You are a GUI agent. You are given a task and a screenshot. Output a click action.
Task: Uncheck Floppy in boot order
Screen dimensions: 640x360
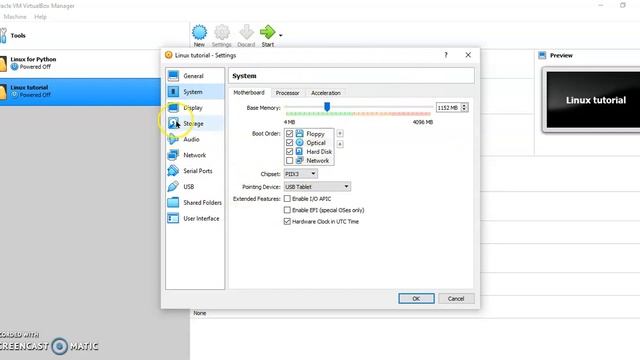[289, 133]
